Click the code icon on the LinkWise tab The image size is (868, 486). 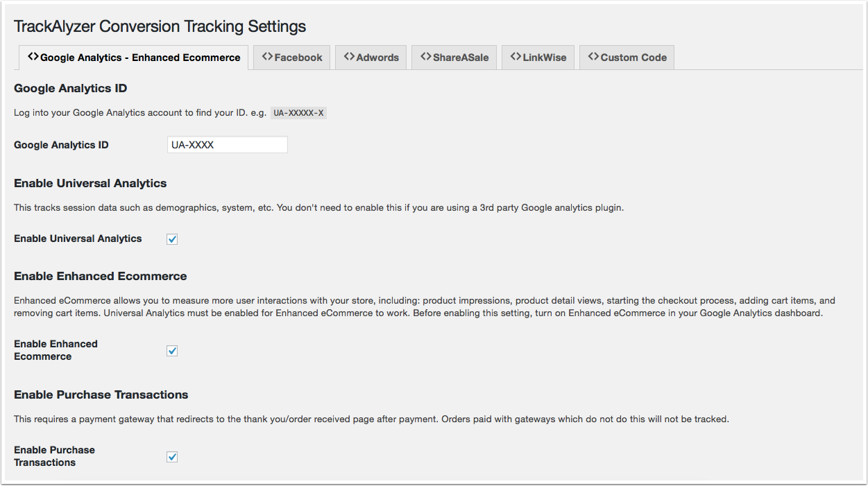tap(516, 57)
